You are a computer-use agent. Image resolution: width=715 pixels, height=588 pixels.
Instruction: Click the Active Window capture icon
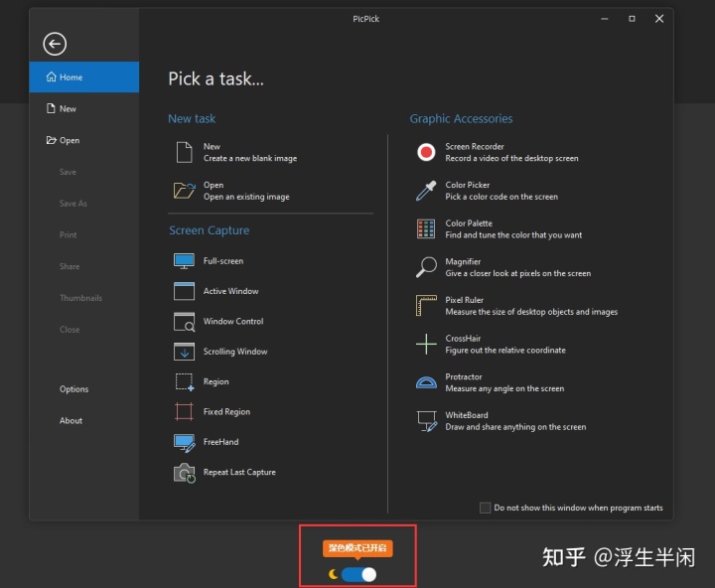[185, 291]
